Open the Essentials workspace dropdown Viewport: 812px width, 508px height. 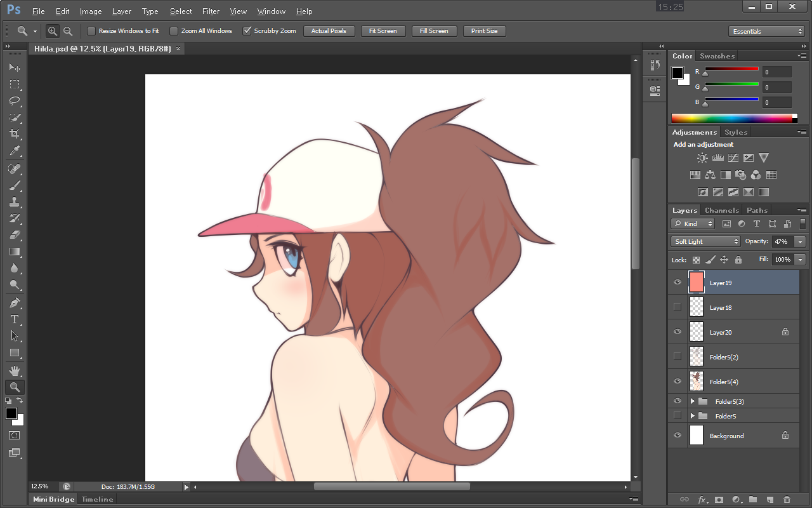pyautogui.click(x=766, y=31)
